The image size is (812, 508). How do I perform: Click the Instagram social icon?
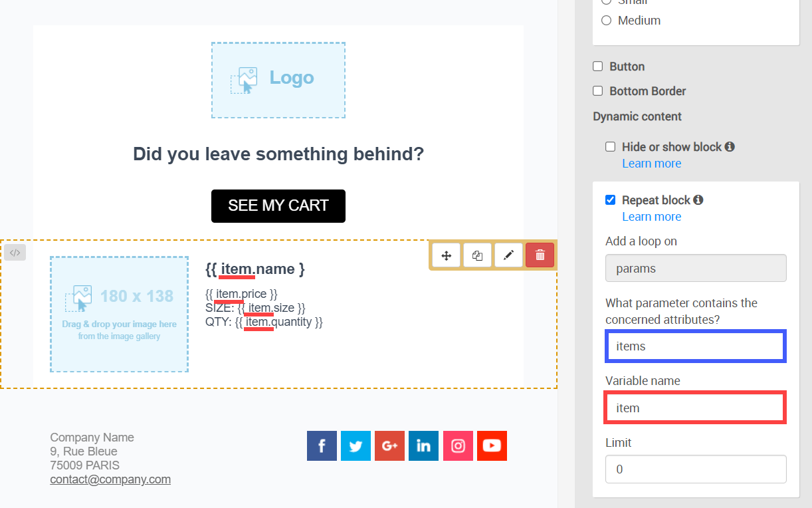pos(458,446)
